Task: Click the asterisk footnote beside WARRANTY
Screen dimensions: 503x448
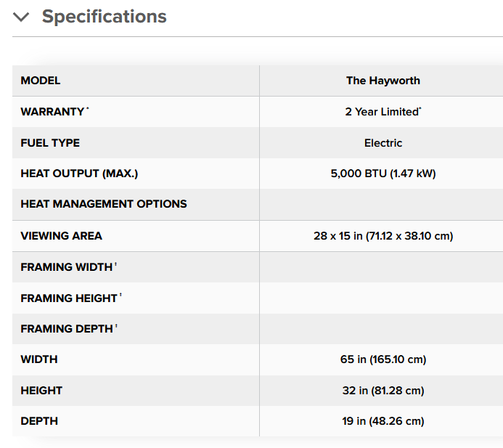Action: tap(88, 110)
